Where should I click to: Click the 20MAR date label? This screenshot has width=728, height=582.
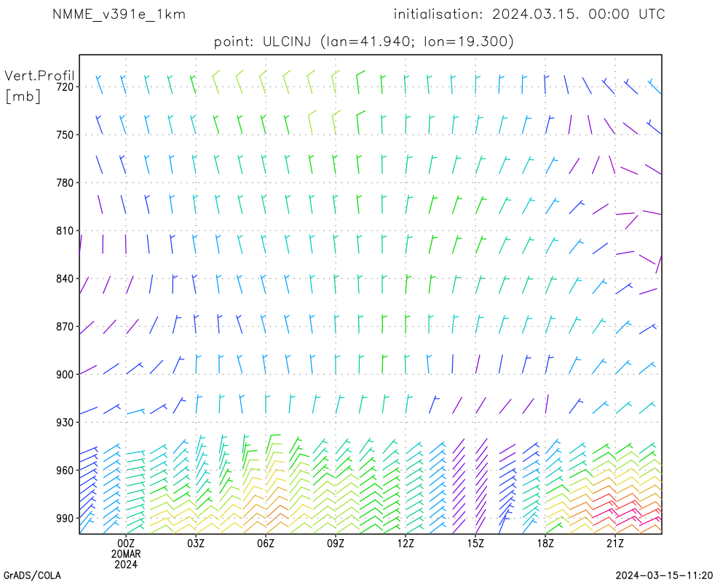[126, 554]
